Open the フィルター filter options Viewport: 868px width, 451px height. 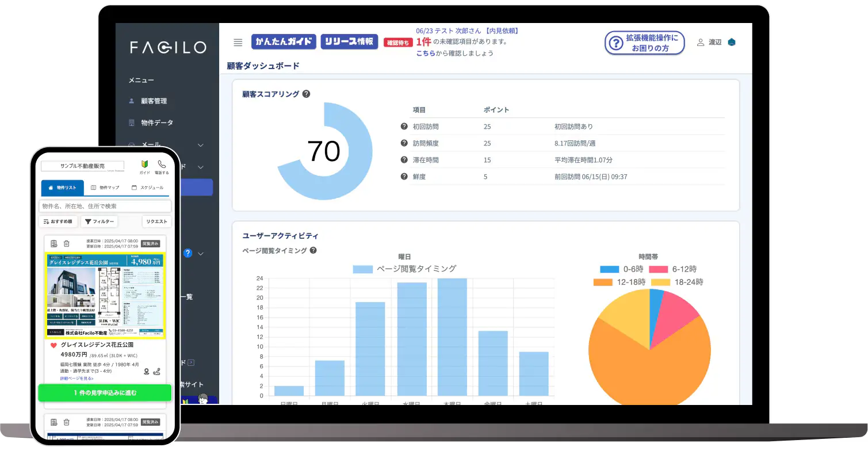(x=99, y=221)
